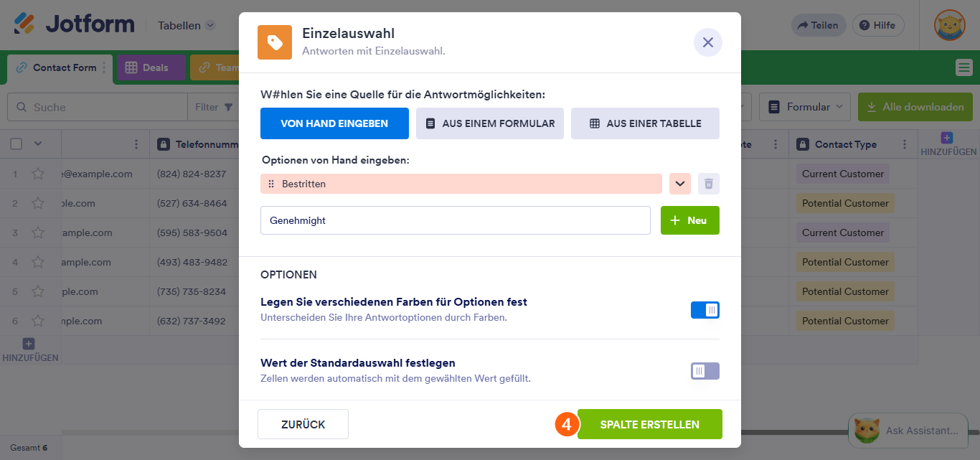980x460 pixels.
Task: Click SPALTE ERSTELLEN button
Action: pyautogui.click(x=650, y=423)
